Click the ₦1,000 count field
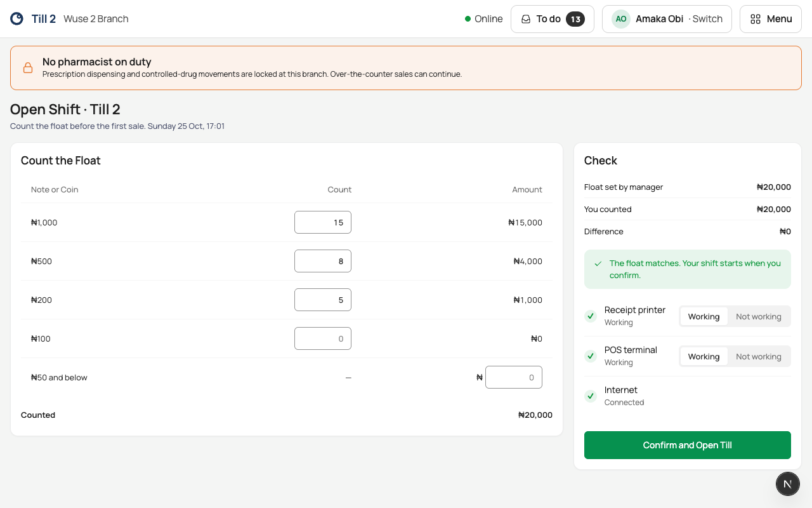Viewport: 812px width, 508px height. [x=323, y=222]
